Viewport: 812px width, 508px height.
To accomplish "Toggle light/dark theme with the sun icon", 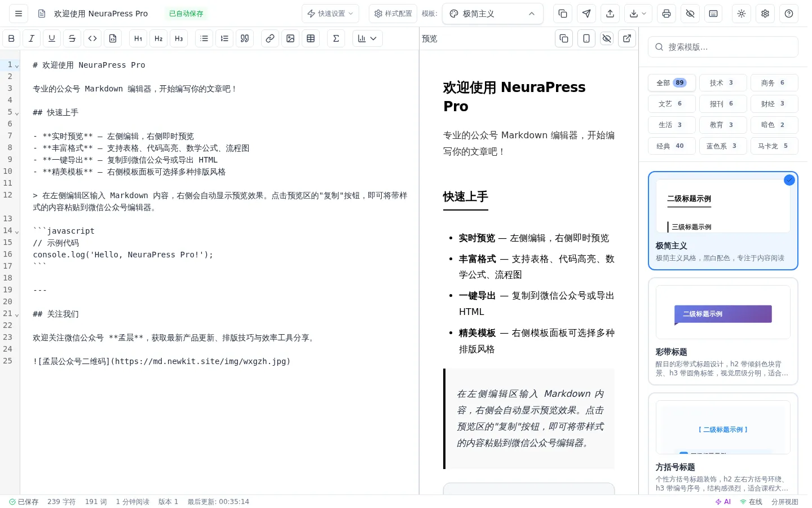I will [x=742, y=14].
